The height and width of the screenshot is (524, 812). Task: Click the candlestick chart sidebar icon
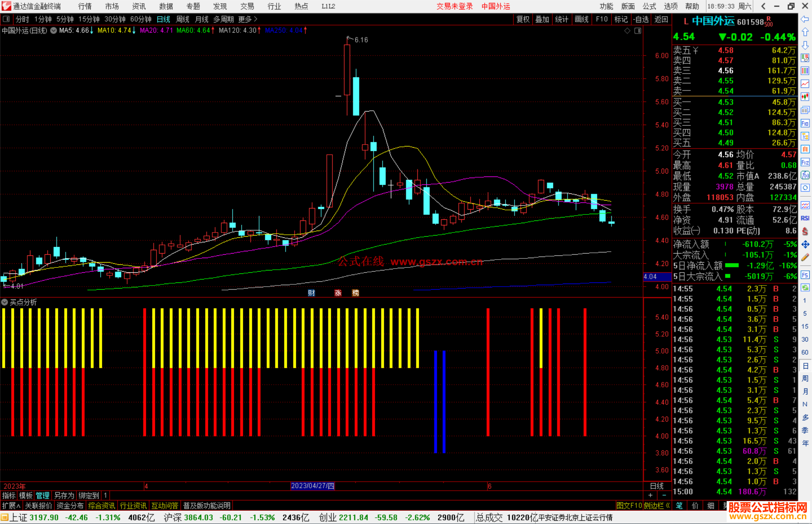point(805,97)
